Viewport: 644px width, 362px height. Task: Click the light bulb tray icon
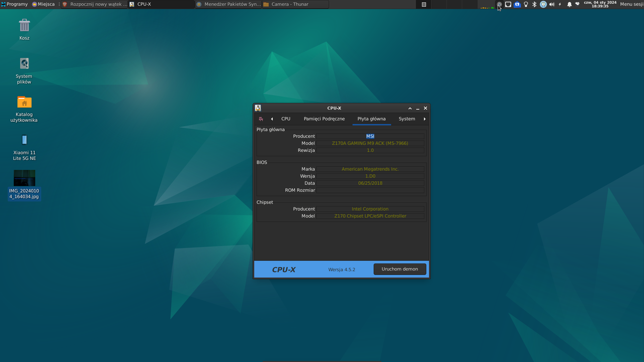(x=526, y=4)
